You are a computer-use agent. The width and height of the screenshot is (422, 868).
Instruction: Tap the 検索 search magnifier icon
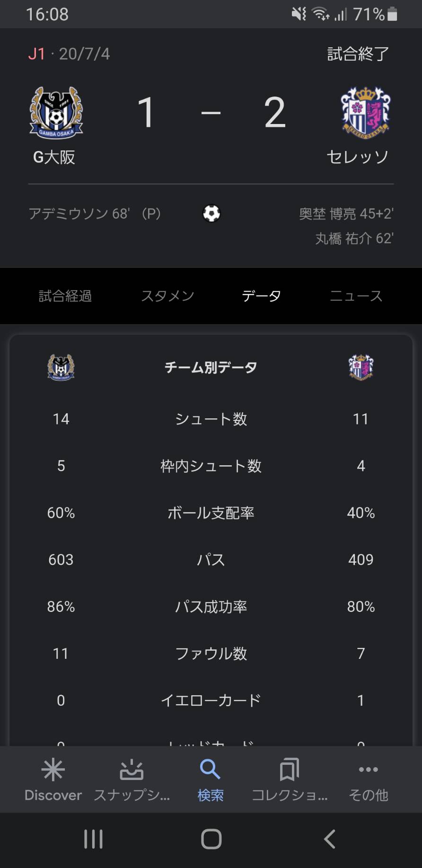[210, 770]
